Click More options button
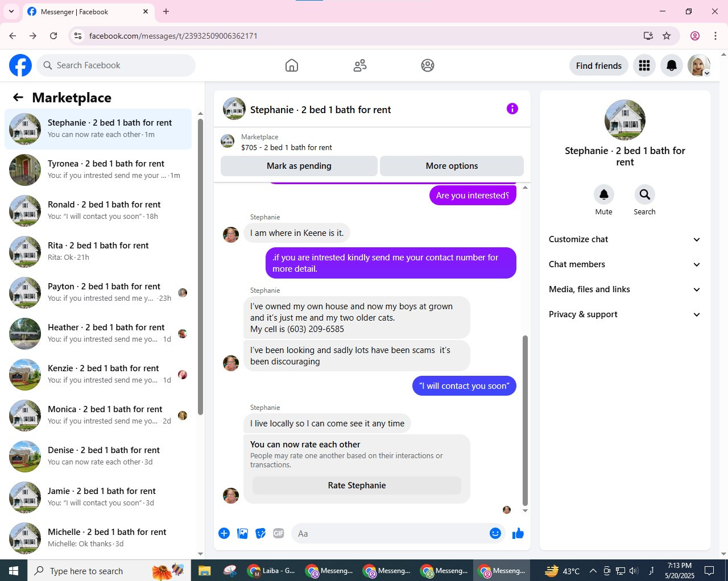728x581 pixels. click(452, 166)
